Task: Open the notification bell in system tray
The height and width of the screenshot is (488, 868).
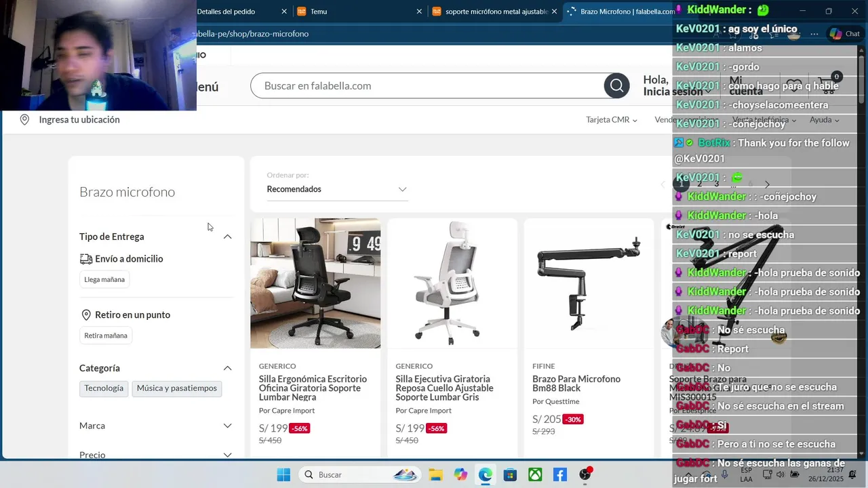Action: tap(852, 474)
